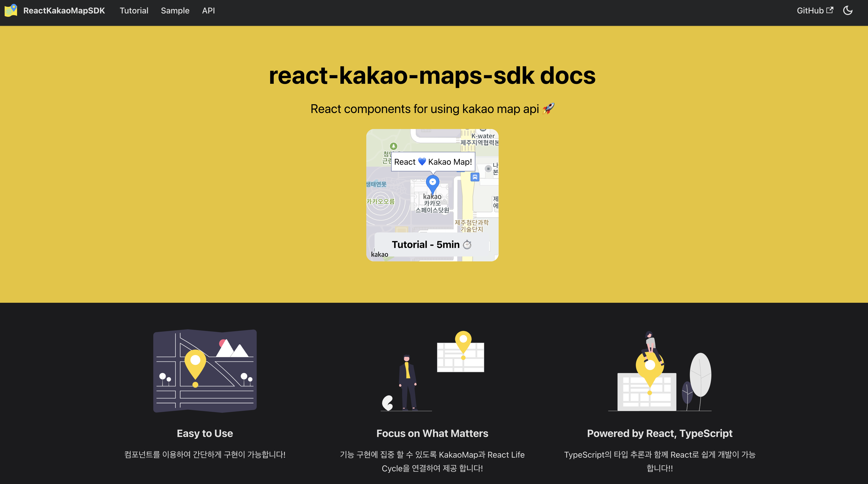
Task: Click the gray station icon on map
Action: click(488, 169)
